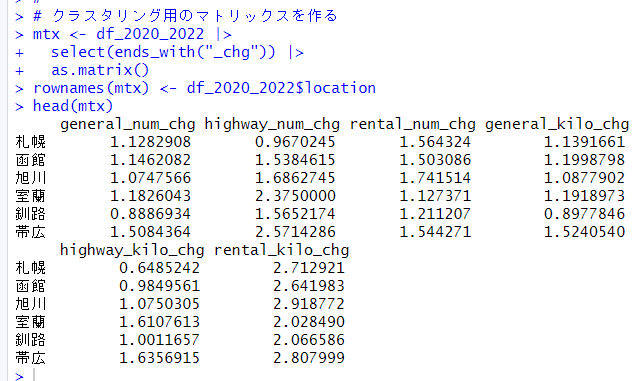Screen dimensions: 632x381
Task: Click the general_kilo_chg value 1.5240540
Action: 584,232
